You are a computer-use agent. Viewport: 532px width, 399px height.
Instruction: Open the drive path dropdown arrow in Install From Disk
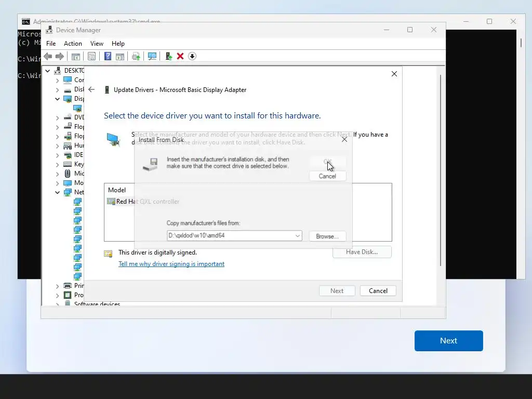coord(297,235)
